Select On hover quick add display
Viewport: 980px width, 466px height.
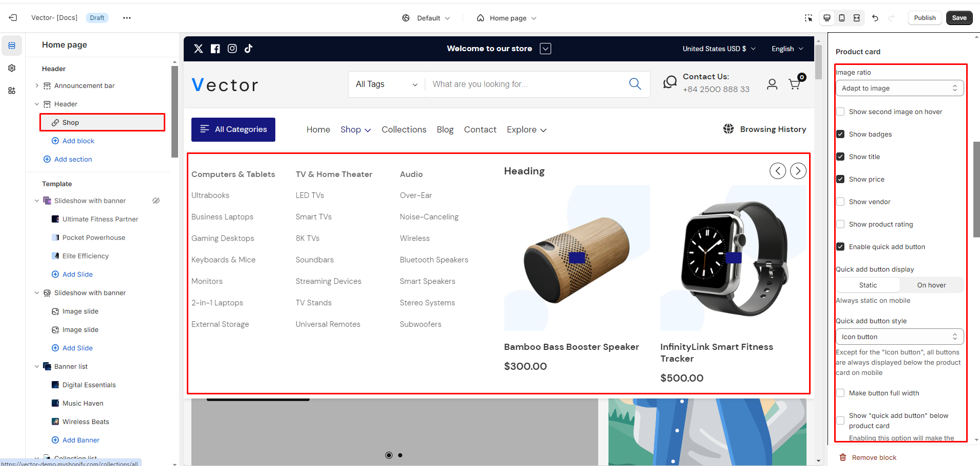931,285
